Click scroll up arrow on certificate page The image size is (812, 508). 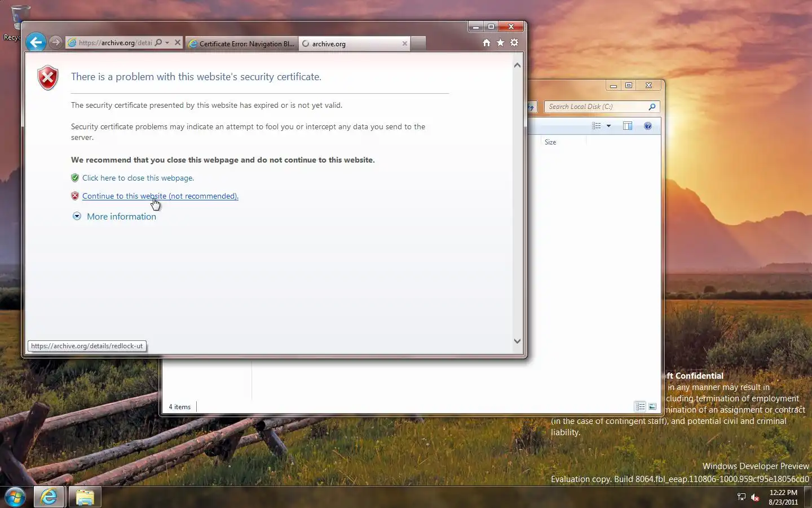(x=517, y=65)
